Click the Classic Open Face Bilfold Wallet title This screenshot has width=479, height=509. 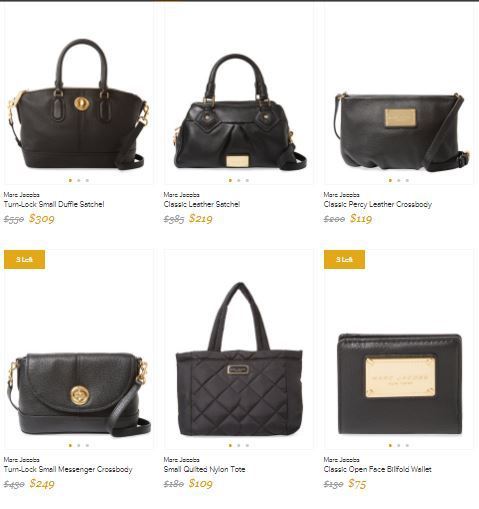[377, 469]
